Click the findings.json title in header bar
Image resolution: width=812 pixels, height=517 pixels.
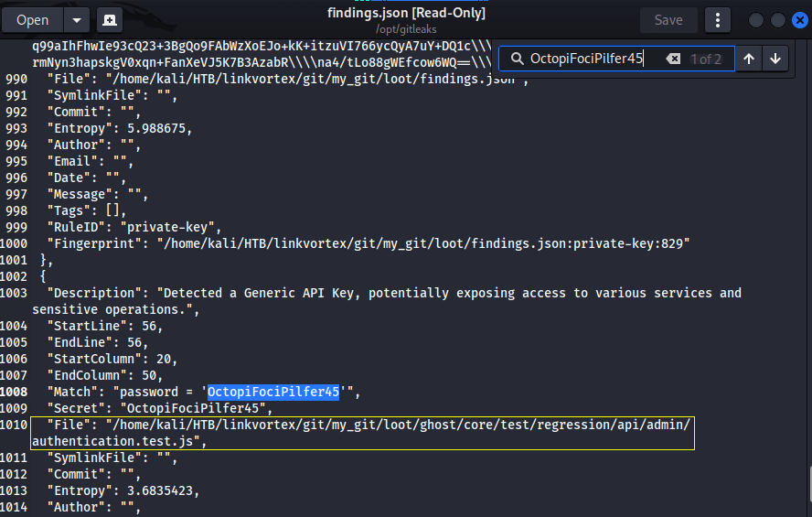[x=405, y=13]
